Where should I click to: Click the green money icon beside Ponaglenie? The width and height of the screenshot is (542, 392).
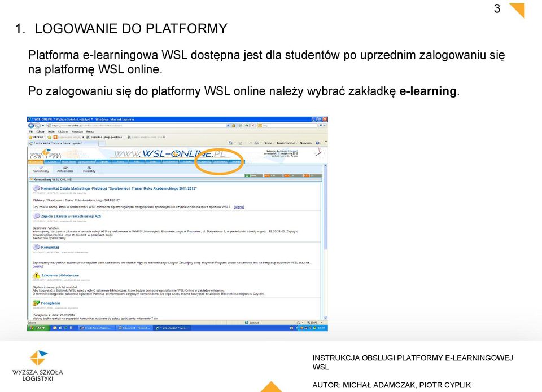pyautogui.click(x=36, y=303)
